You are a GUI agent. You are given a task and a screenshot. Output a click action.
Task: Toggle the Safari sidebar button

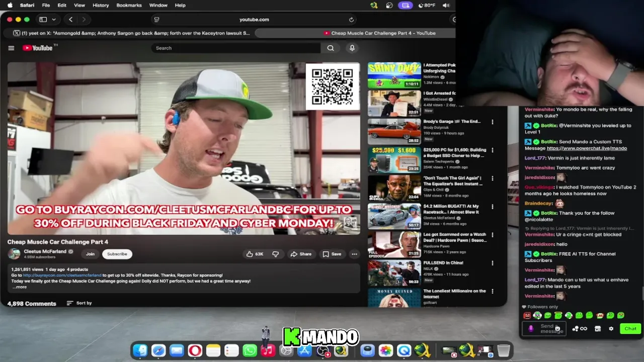43,20
